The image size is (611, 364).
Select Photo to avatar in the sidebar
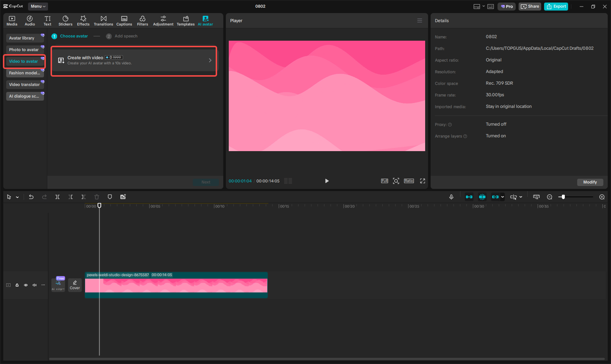pos(24,49)
